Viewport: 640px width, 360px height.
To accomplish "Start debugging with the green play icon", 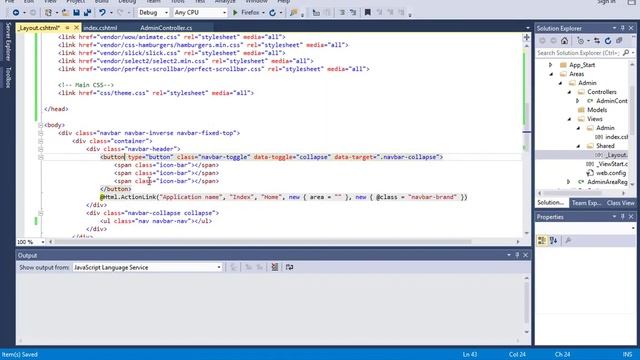I will click(x=235, y=13).
